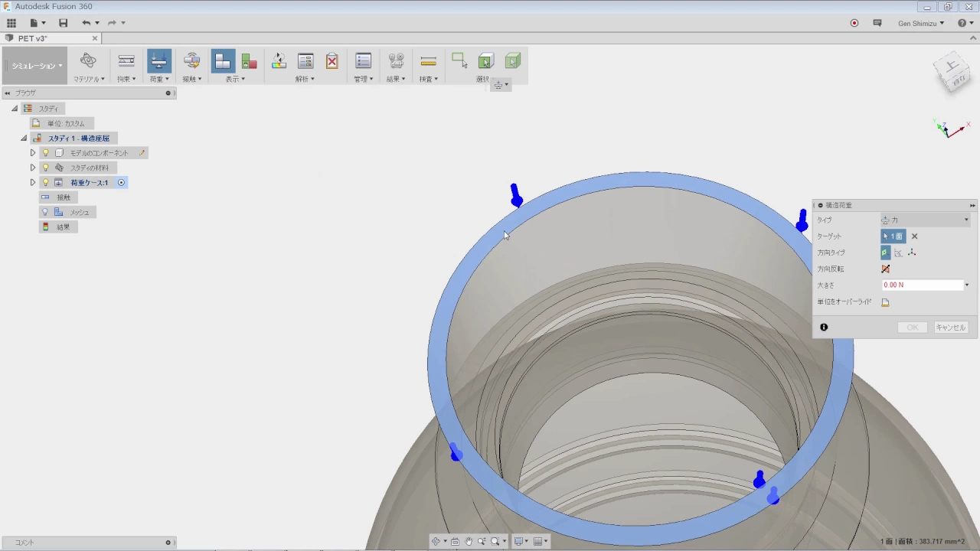
Task: Select the angle direction type icon
Action: point(899,253)
